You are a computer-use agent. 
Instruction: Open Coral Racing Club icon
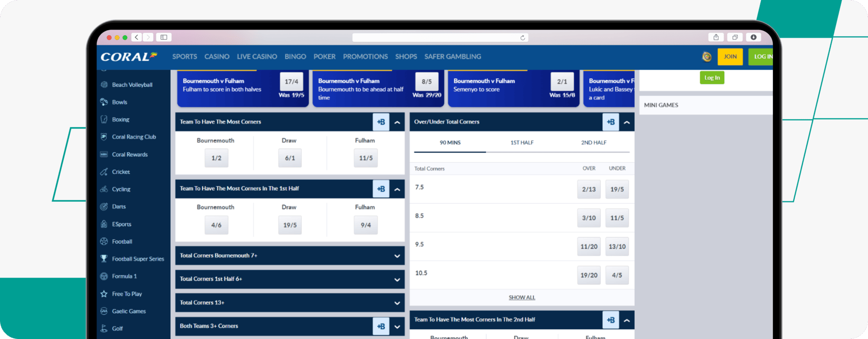click(x=104, y=137)
